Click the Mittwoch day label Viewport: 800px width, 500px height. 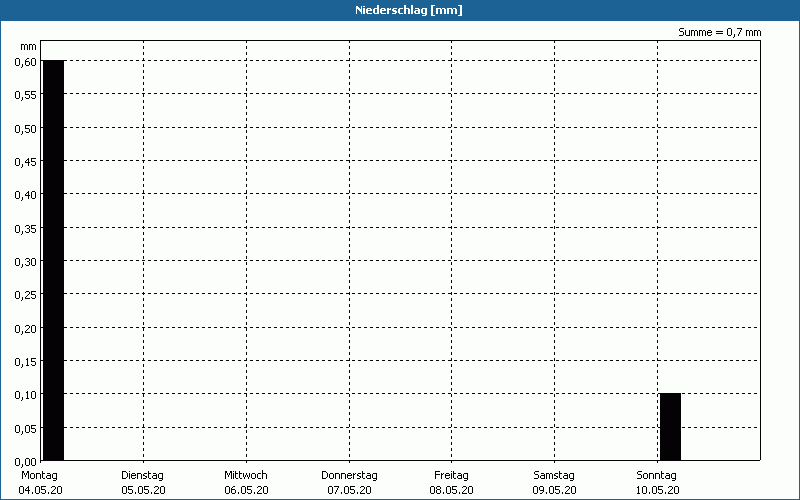[245, 475]
